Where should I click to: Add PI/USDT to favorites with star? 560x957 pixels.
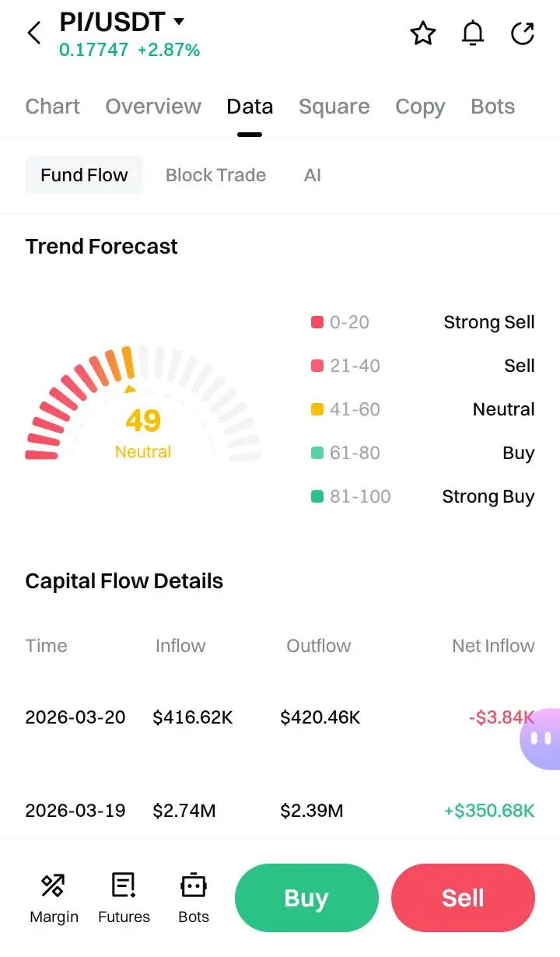click(x=423, y=33)
